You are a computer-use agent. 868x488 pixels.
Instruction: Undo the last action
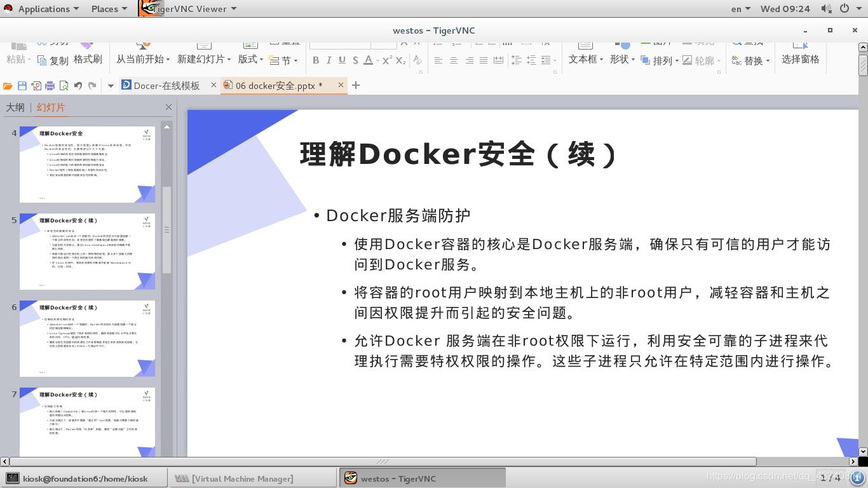click(78, 86)
